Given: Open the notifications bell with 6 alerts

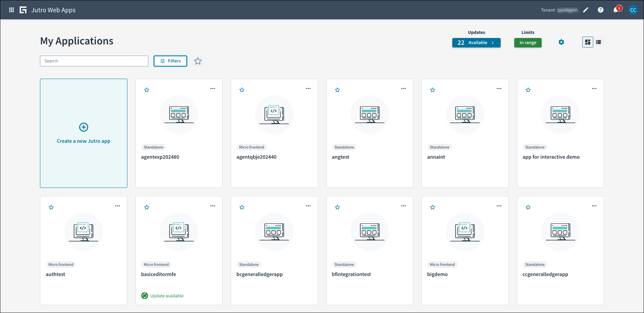Looking at the screenshot, I should (616, 10).
